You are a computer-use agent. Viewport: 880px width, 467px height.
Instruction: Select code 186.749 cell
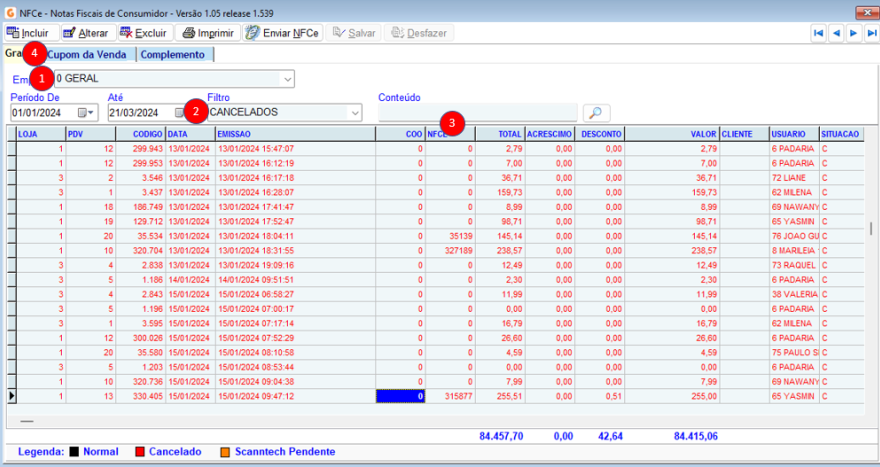141,207
